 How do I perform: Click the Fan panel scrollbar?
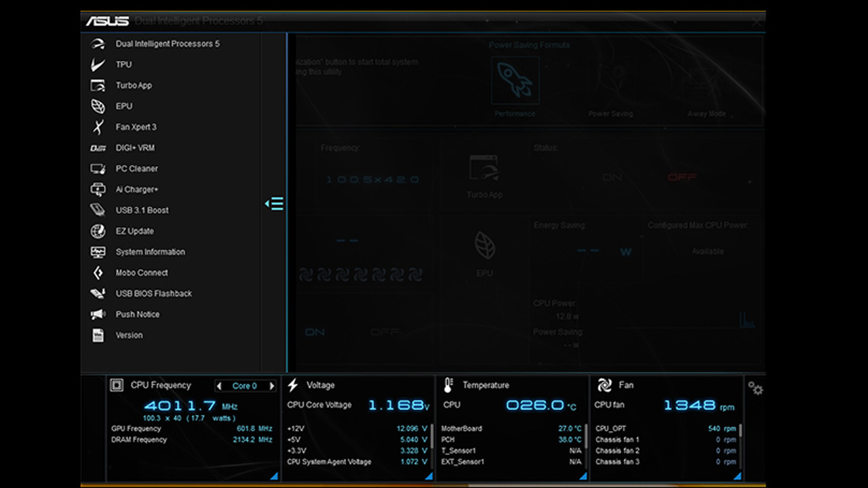click(740, 431)
